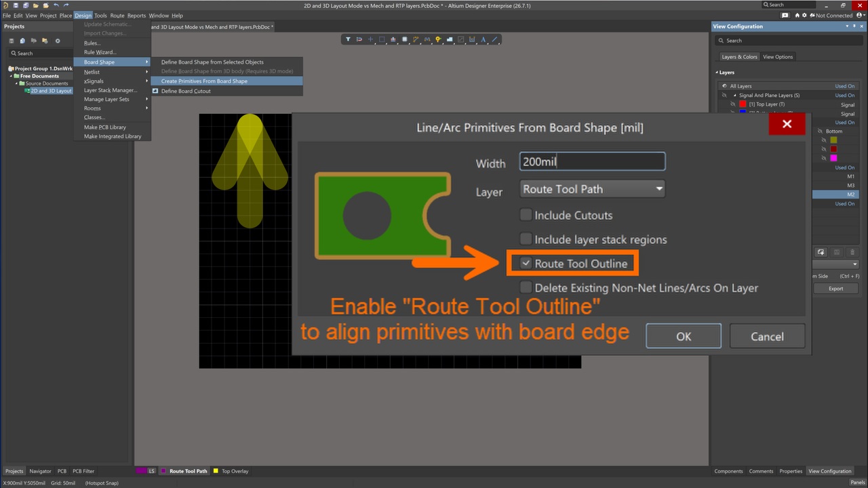The width and height of the screenshot is (868, 488).
Task: Click the selection filter funnel icon
Action: 348,39
